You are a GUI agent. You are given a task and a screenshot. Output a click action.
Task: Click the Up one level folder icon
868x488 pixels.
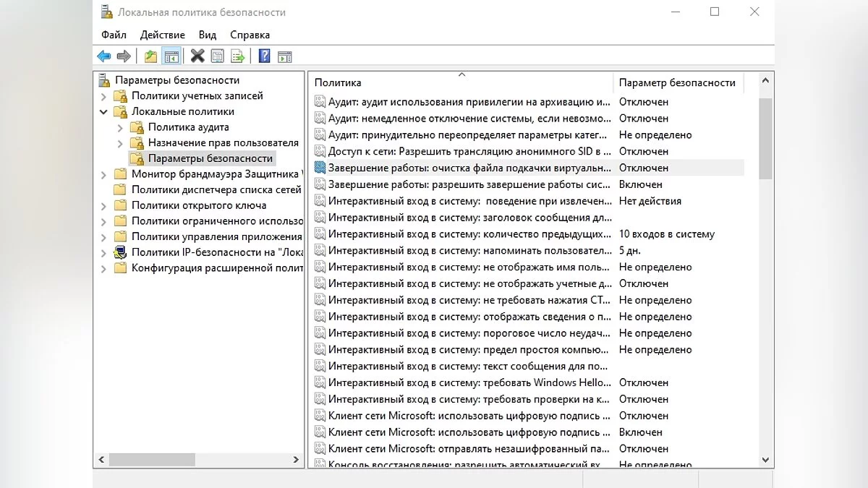[x=150, y=56]
